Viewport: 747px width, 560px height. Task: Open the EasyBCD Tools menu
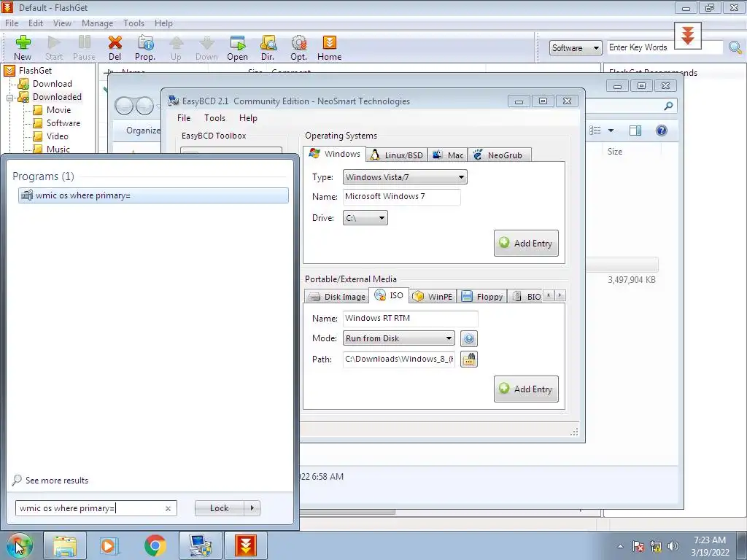tap(215, 118)
